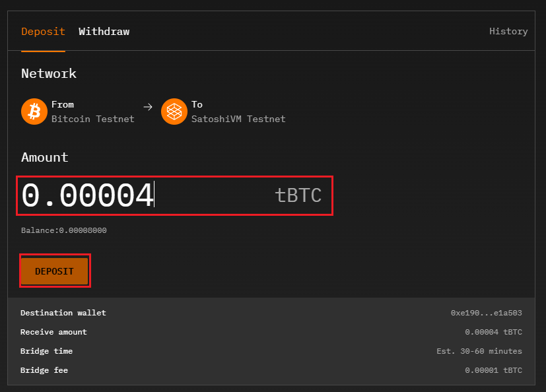Click the Bridge fee value 0.00001 tBTC
546x392 pixels.
point(493,370)
